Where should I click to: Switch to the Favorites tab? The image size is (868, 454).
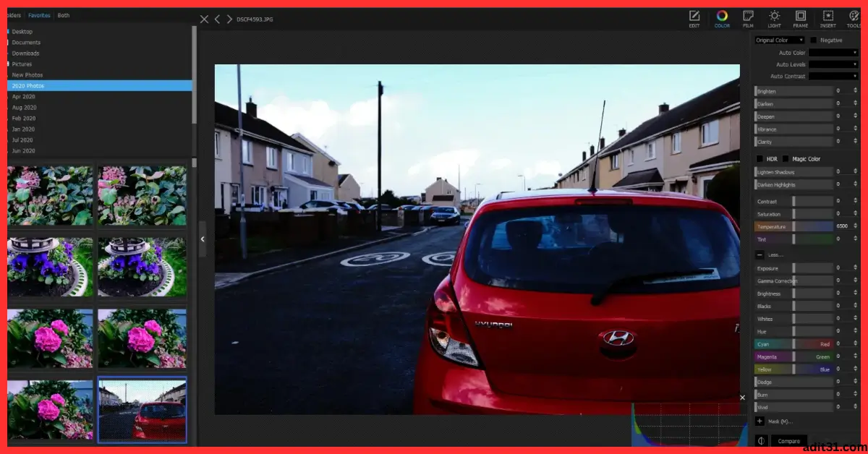40,15
